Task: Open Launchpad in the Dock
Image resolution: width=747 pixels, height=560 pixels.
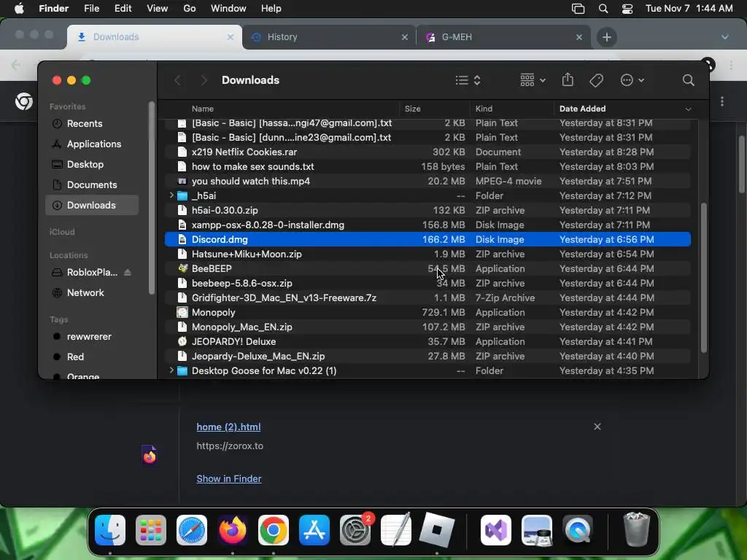Action: (151, 530)
